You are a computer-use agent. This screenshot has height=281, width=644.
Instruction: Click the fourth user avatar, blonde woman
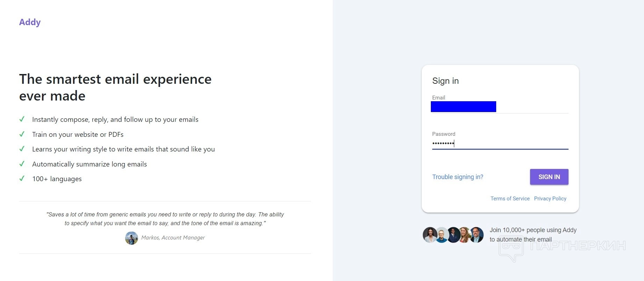(465, 235)
